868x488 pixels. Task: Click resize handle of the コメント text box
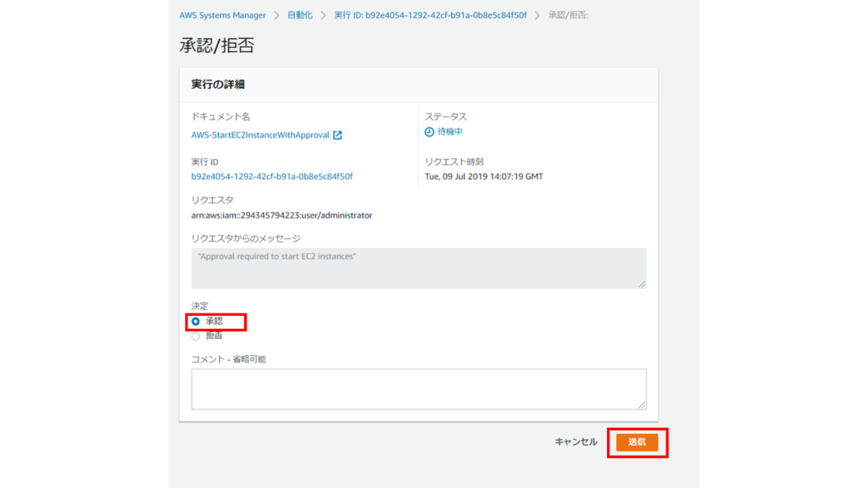tap(642, 405)
